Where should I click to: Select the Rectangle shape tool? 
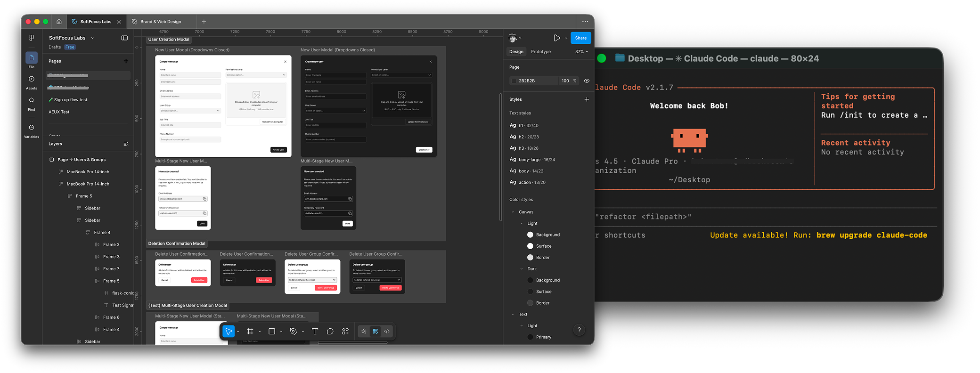tap(272, 332)
